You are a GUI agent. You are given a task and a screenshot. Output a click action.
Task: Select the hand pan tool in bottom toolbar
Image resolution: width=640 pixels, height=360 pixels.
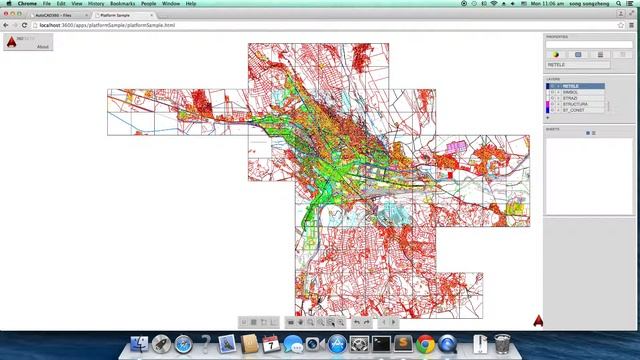click(300, 322)
